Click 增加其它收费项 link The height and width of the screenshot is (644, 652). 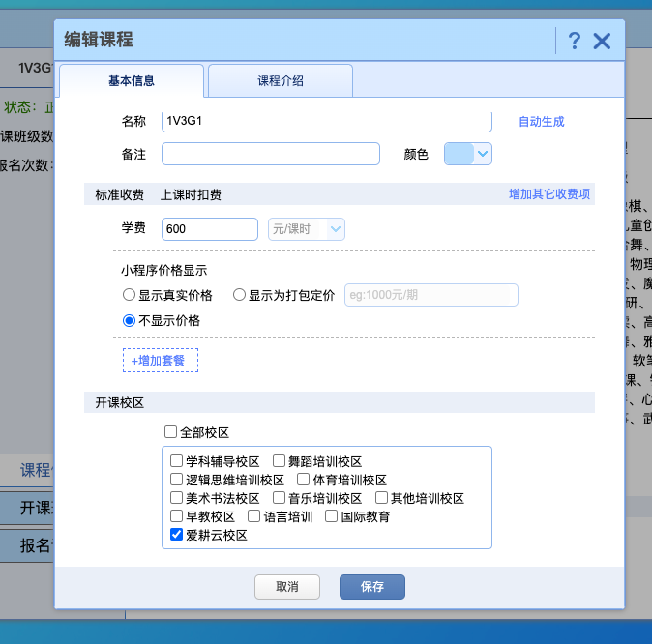tap(549, 194)
